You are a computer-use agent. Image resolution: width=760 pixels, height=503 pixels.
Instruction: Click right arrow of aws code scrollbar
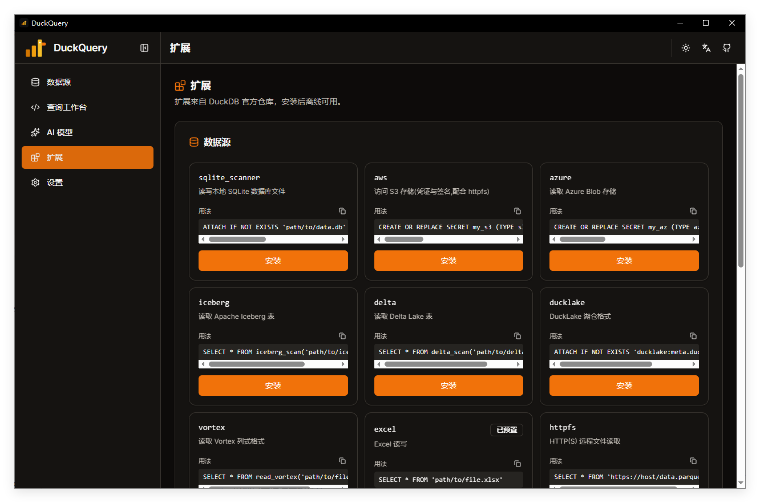click(x=519, y=239)
